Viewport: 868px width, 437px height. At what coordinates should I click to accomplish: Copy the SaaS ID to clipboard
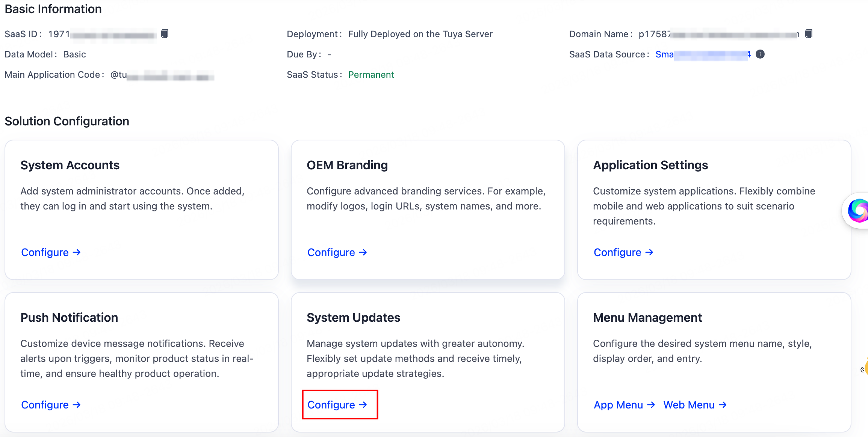[164, 33]
